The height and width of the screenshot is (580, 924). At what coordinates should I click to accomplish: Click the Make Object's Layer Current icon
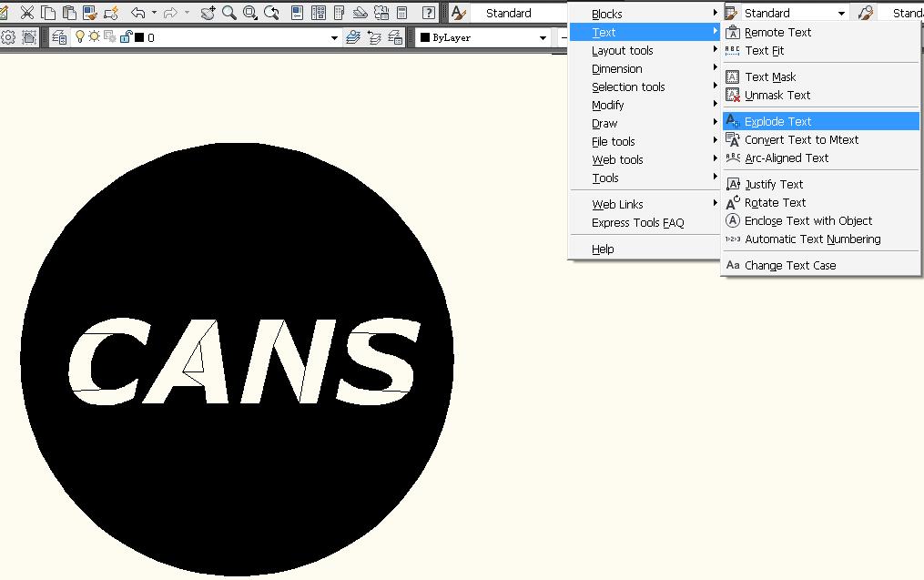(x=353, y=37)
